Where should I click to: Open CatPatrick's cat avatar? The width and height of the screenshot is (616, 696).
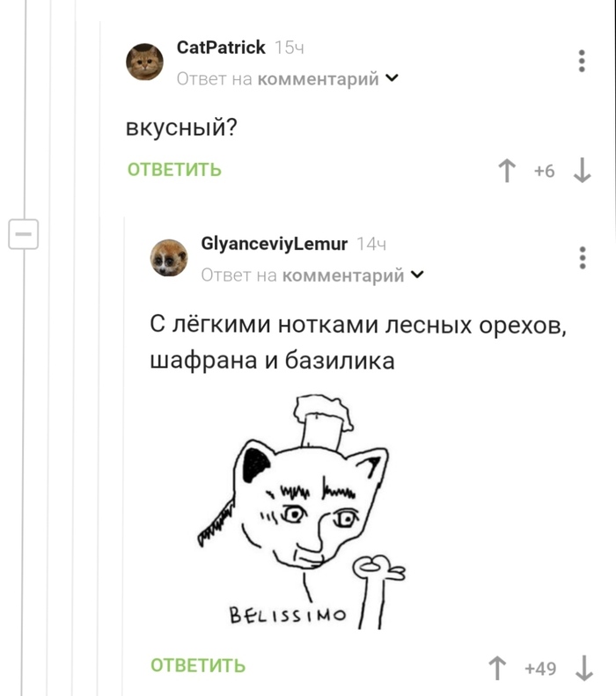coord(144,62)
